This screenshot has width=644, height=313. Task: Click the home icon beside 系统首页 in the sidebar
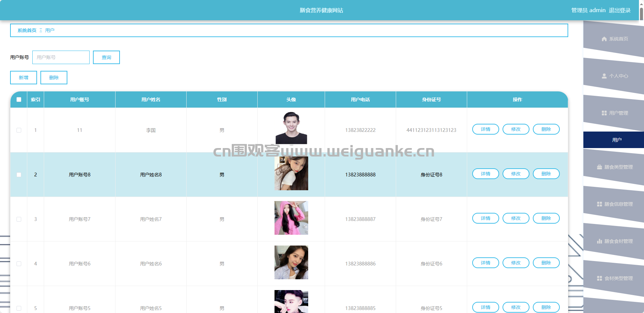604,39
